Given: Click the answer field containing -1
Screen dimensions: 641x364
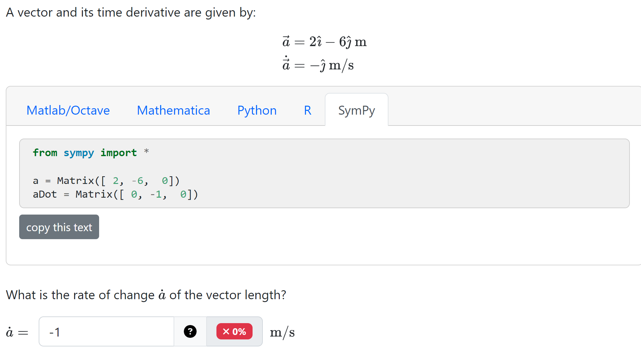Looking at the screenshot, I should point(106,331).
